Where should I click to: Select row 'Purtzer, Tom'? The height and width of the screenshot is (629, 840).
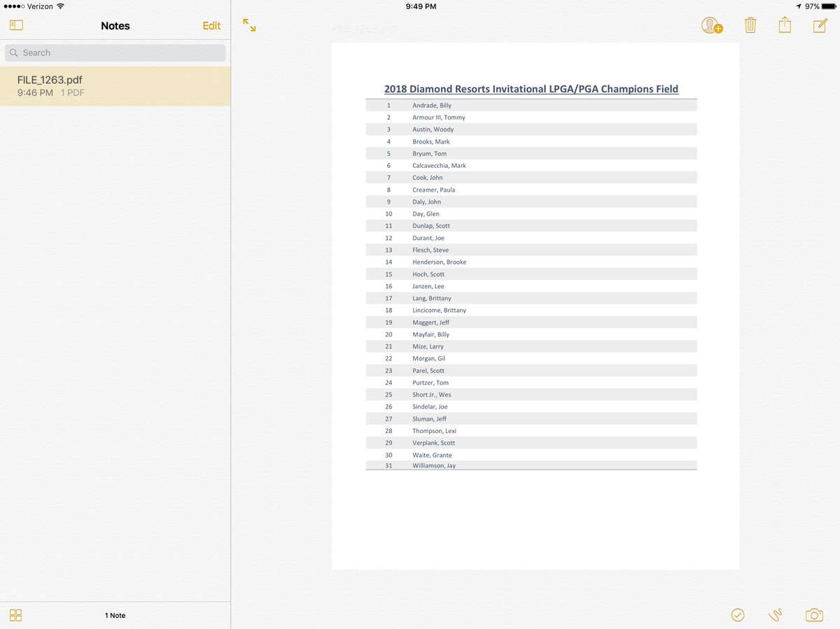pyautogui.click(x=531, y=383)
